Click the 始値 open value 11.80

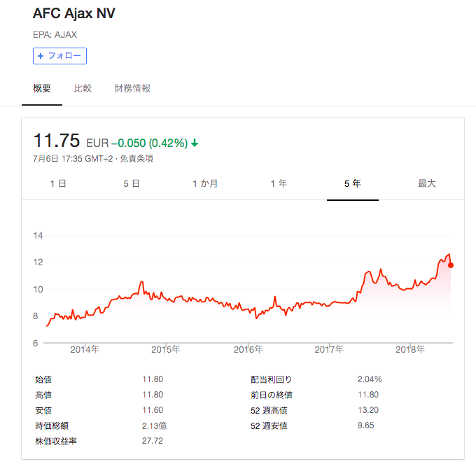(x=153, y=379)
